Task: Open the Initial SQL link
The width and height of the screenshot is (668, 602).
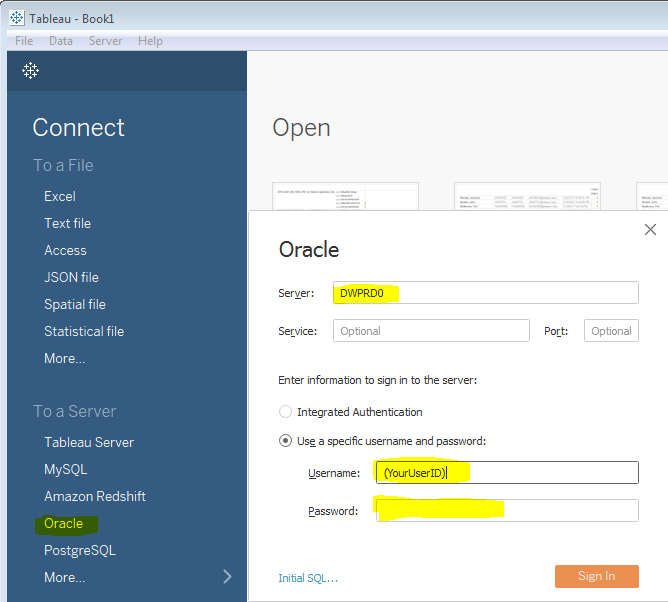Action: pos(308,578)
